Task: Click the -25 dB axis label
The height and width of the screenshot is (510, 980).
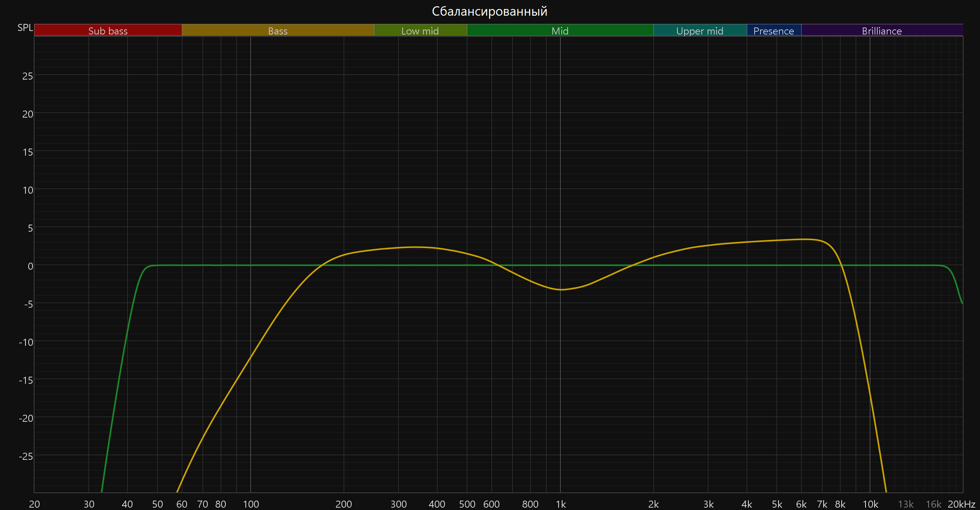Action: click(x=26, y=456)
